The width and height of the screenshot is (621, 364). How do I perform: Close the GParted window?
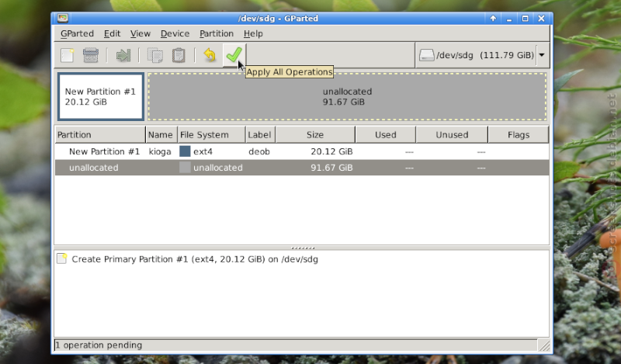541,18
